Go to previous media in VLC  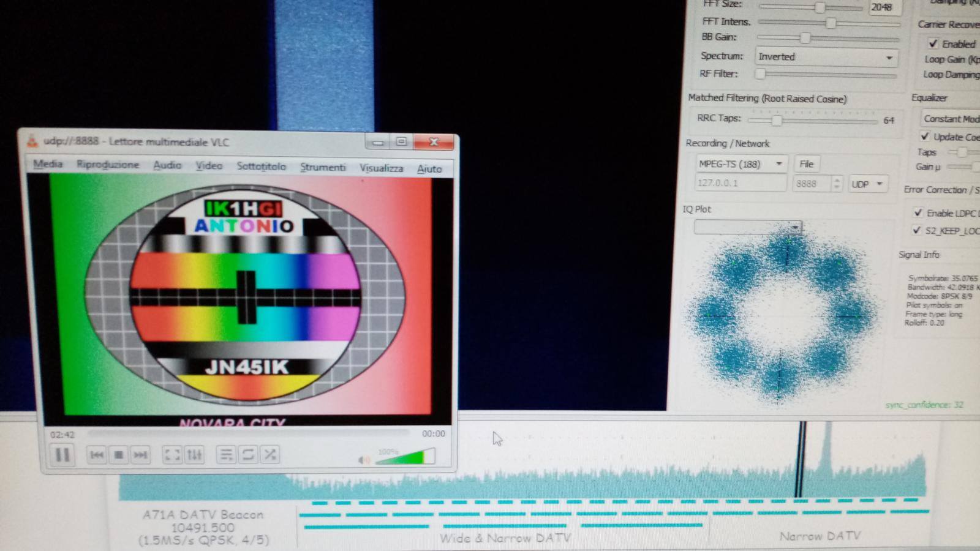click(96, 455)
